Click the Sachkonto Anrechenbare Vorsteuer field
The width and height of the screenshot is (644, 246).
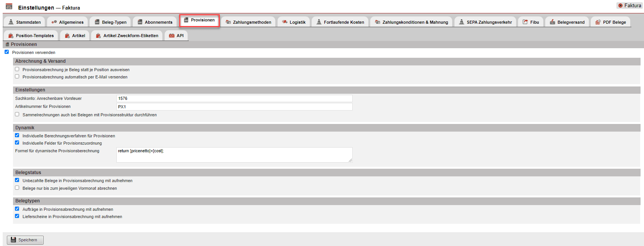[x=234, y=98]
